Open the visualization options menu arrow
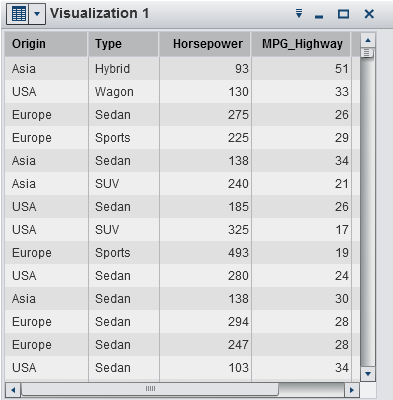Viewport: 393px width, 400px height. [x=299, y=14]
